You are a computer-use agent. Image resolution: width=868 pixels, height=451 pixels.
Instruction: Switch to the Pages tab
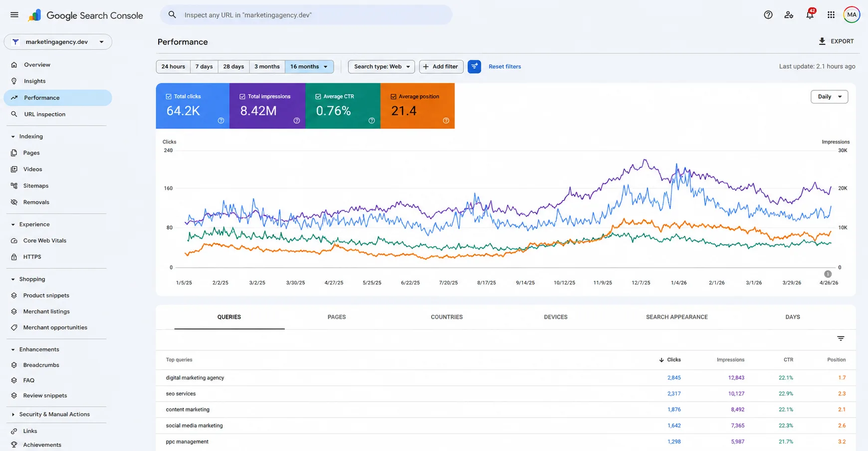pyautogui.click(x=337, y=317)
